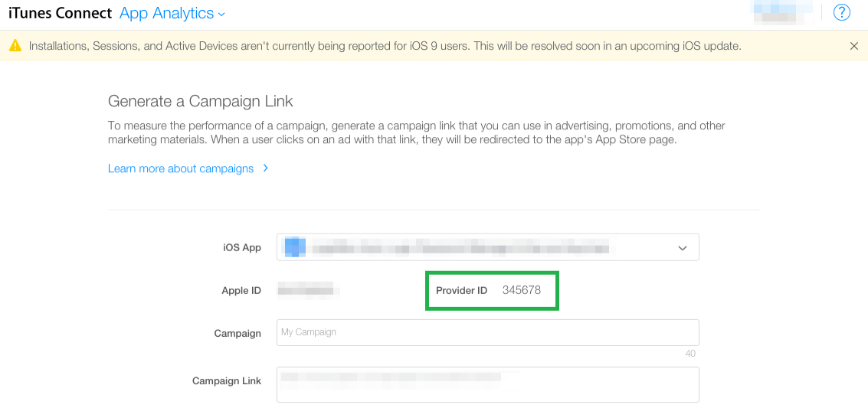The image size is (868, 408).
Task: Click the Provider ID label
Action: (462, 290)
